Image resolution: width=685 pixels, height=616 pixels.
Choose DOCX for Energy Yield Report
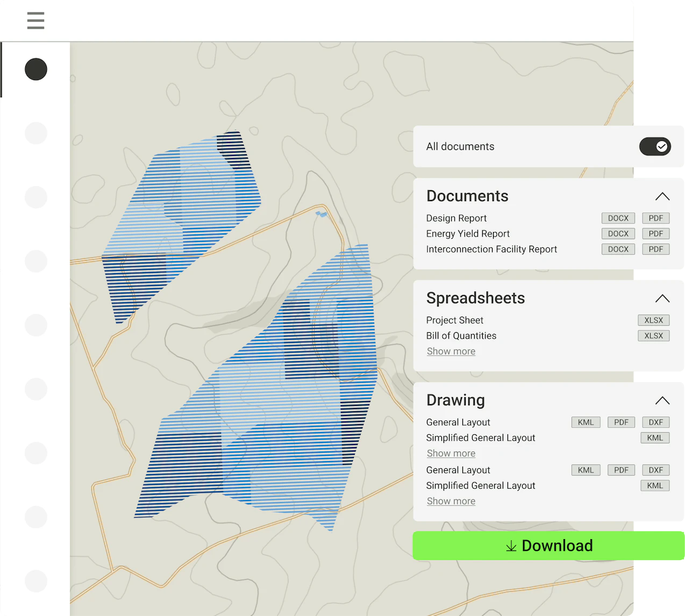(x=618, y=234)
